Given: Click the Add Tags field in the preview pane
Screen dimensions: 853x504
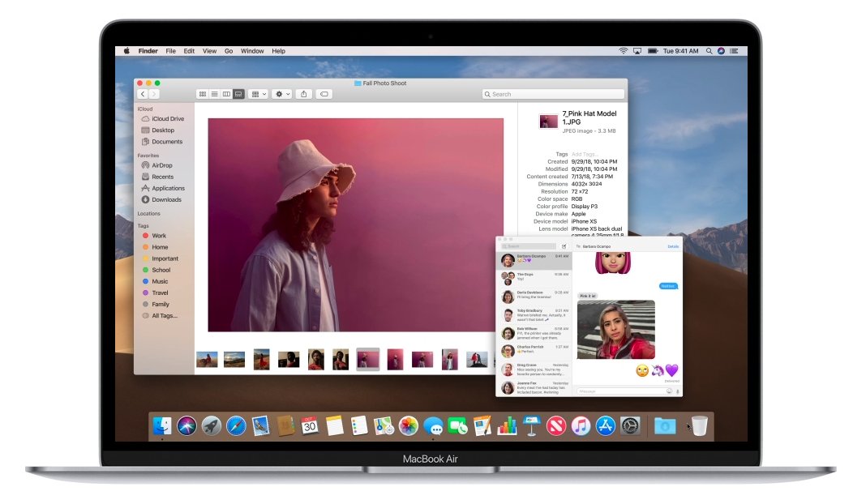Looking at the screenshot, I should [x=585, y=154].
